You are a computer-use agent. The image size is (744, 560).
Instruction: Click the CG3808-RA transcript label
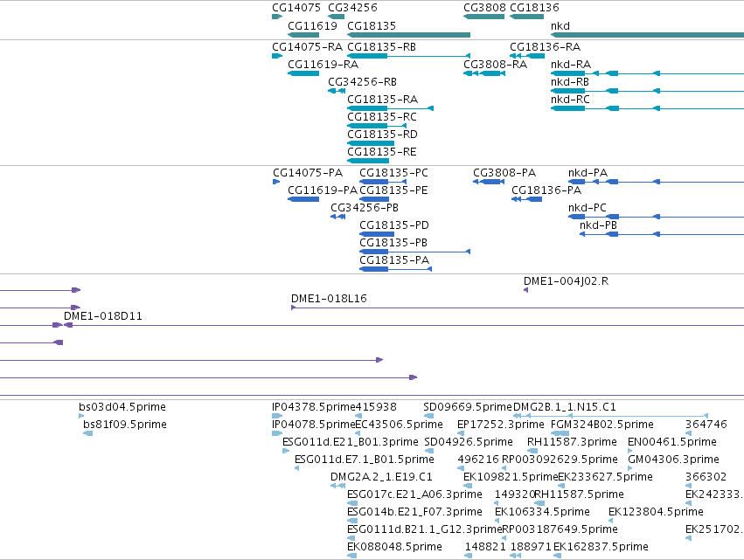(496, 65)
